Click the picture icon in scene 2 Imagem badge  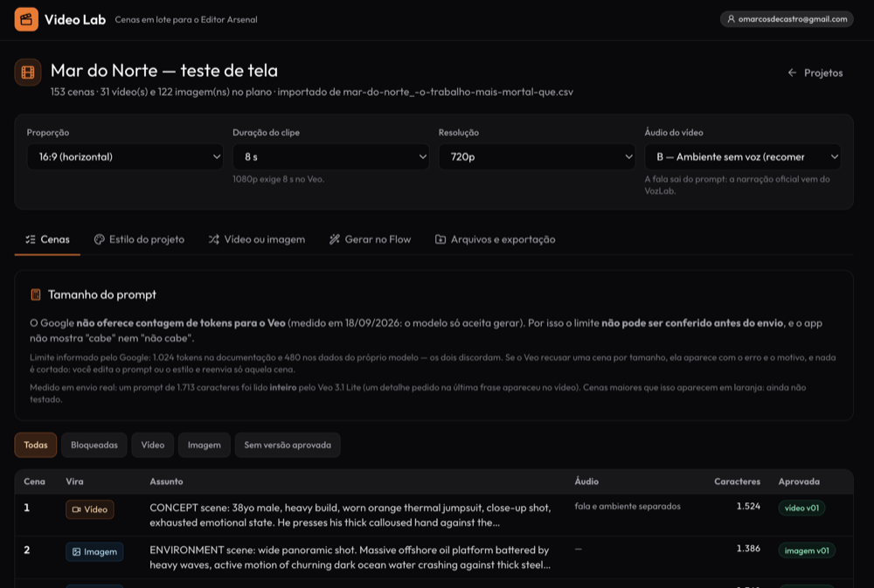[x=76, y=552]
